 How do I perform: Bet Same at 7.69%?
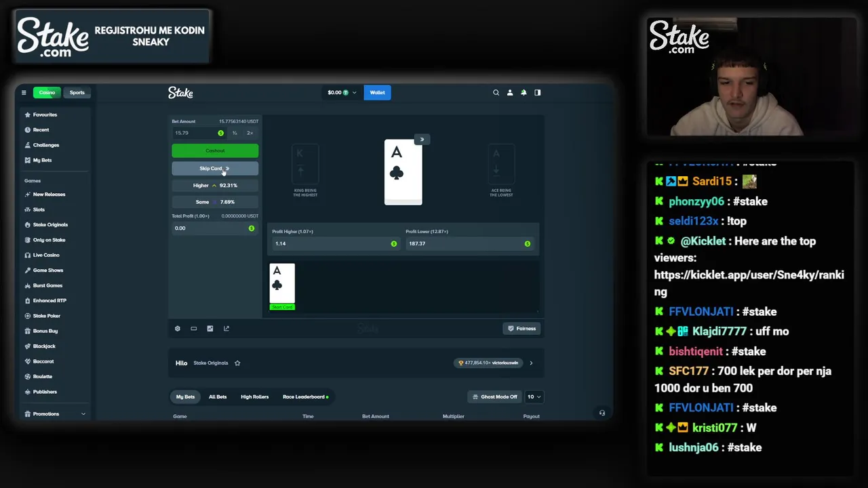click(215, 202)
